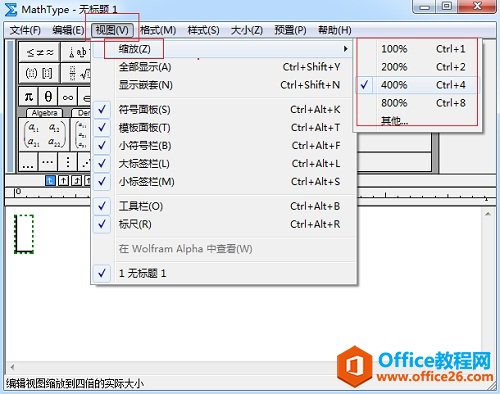Select the window entry 1 无标题 1

pyautogui.click(x=223, y=274)
